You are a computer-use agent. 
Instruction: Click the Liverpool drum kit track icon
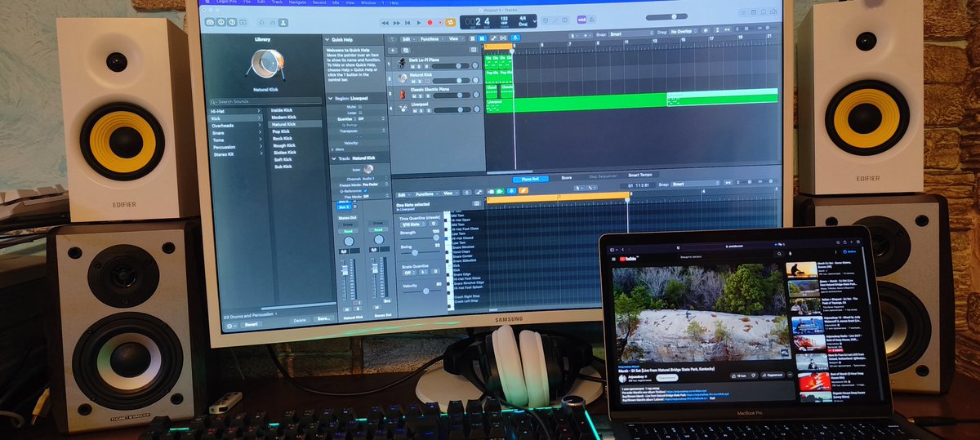pyautogui.click(x=403, y=109)
